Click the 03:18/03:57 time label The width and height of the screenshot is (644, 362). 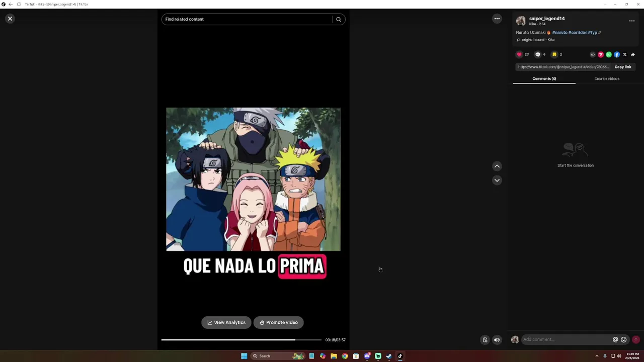(335, 340)
